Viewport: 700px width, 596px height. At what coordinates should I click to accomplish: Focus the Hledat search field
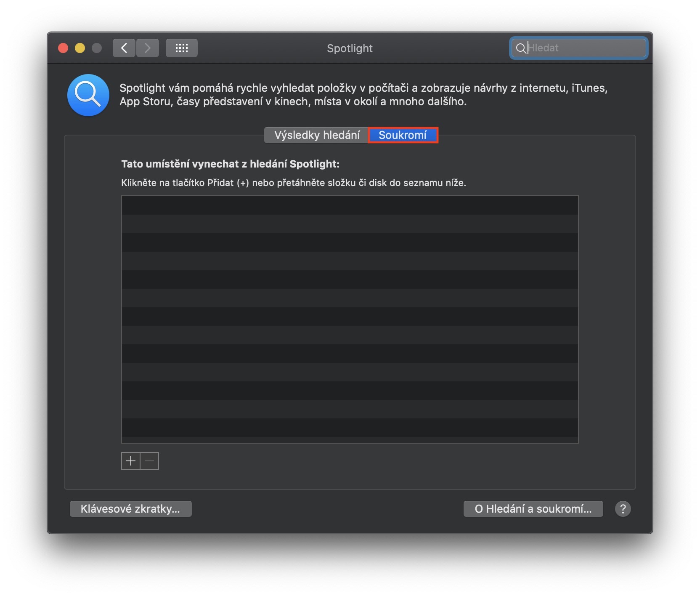[x=579, y=48]
